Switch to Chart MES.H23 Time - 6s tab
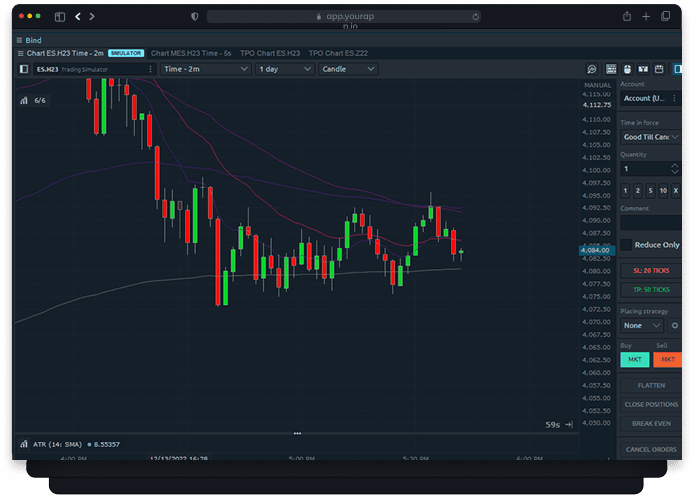 [x=191, y=53]
